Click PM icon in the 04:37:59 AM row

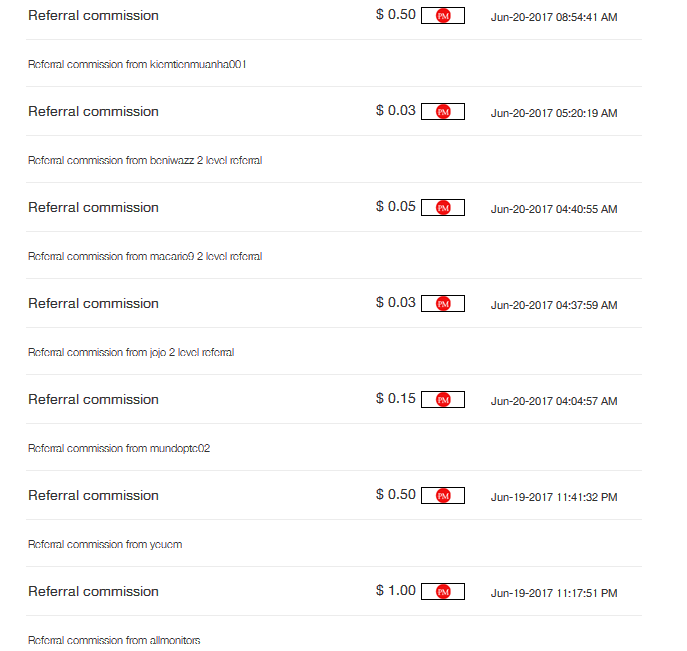(x=443, y=304)
